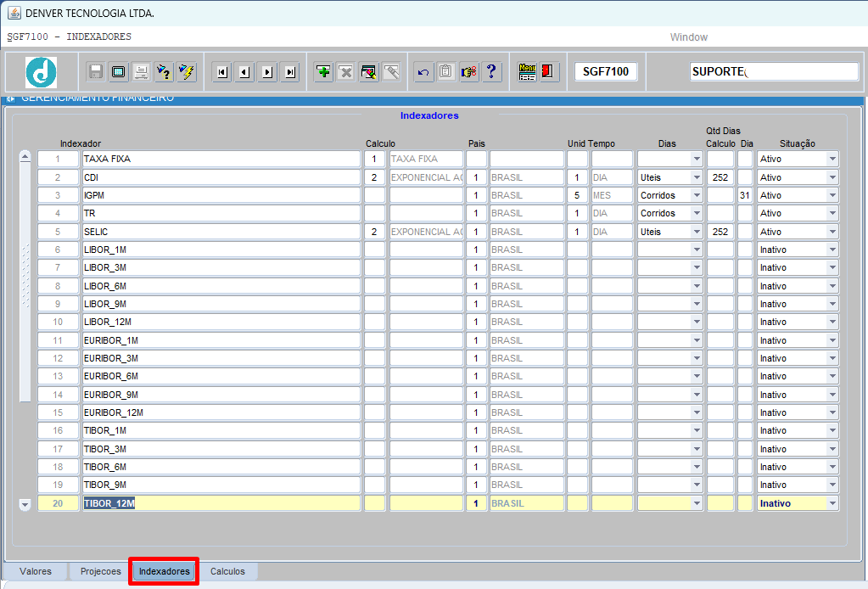The height and width of the screenshot is (589, 868).
Task: Go to next record icon
Action: click(x=267, y=72)
